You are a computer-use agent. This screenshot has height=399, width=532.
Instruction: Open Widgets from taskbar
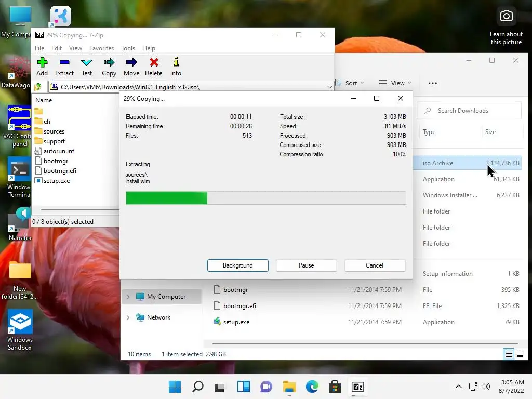pos(243,387)
